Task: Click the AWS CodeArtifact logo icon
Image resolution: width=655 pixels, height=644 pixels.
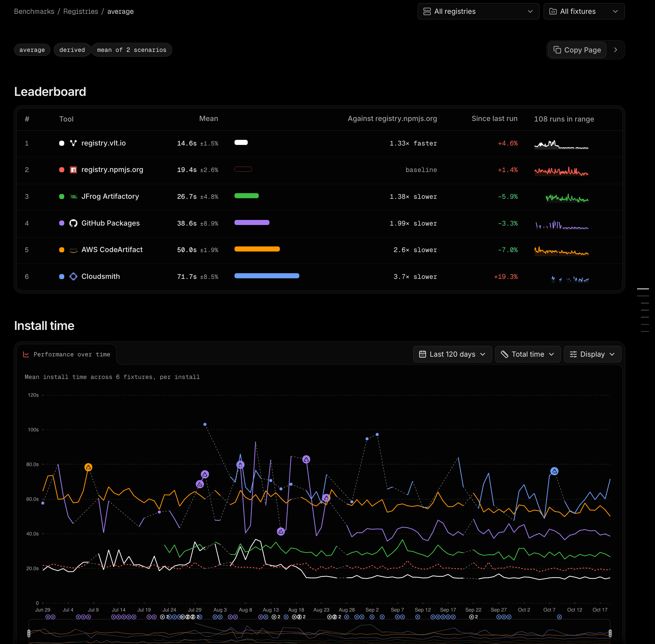Action: [x=73, y=250]
